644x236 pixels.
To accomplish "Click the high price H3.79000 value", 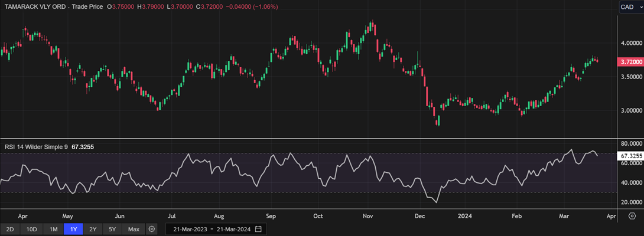I will coord(150,7).
